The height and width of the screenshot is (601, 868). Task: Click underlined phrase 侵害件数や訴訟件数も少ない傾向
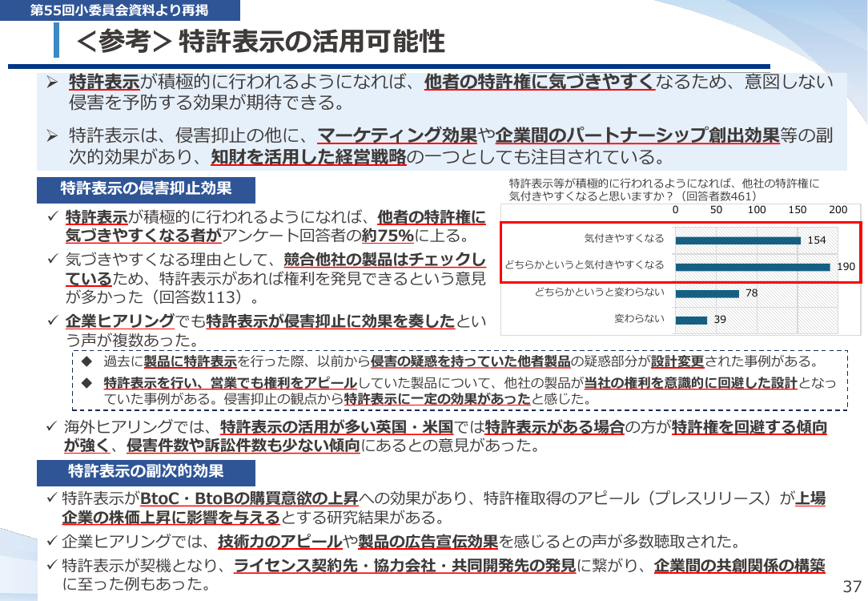243,446
